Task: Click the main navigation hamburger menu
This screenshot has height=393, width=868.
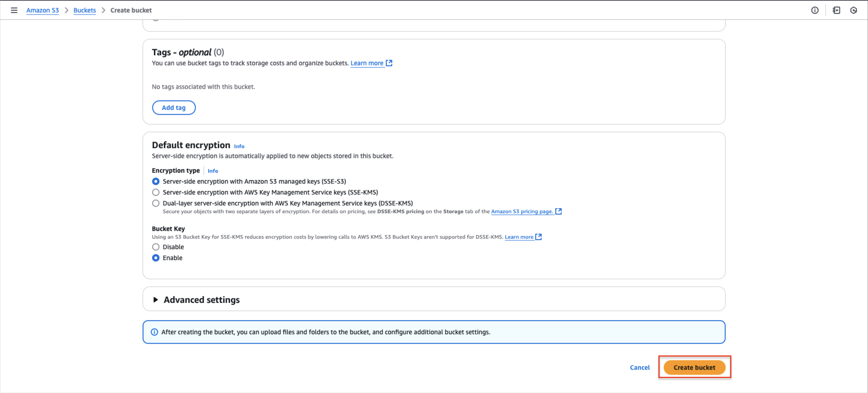Action: pyautogui.click(x=14, y=10)
